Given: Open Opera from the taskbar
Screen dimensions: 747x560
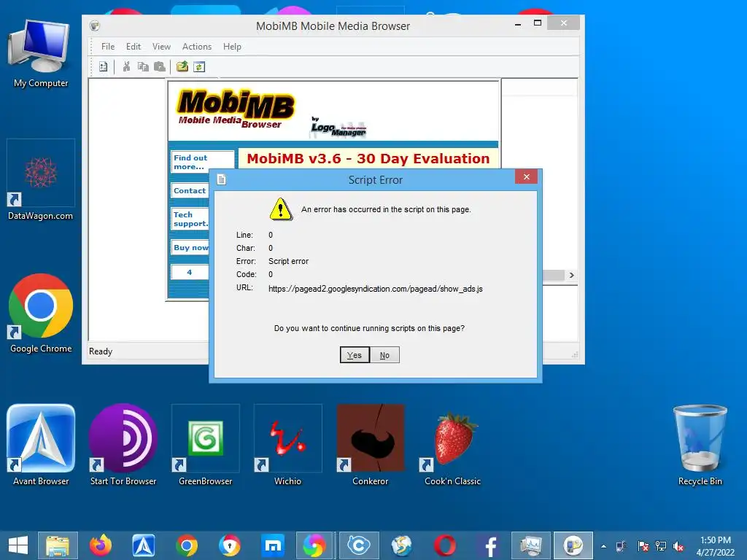Looking at the screenshot, I should click(444, 545).
